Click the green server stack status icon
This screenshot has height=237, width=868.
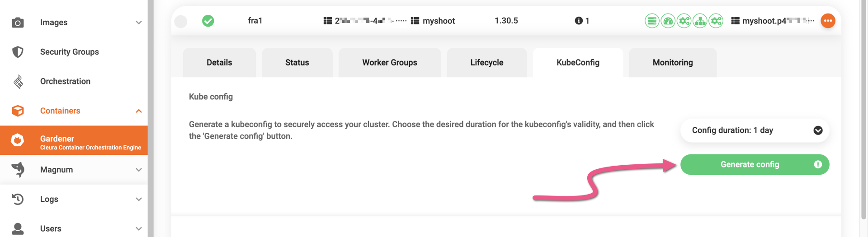(x=651, y=21)
